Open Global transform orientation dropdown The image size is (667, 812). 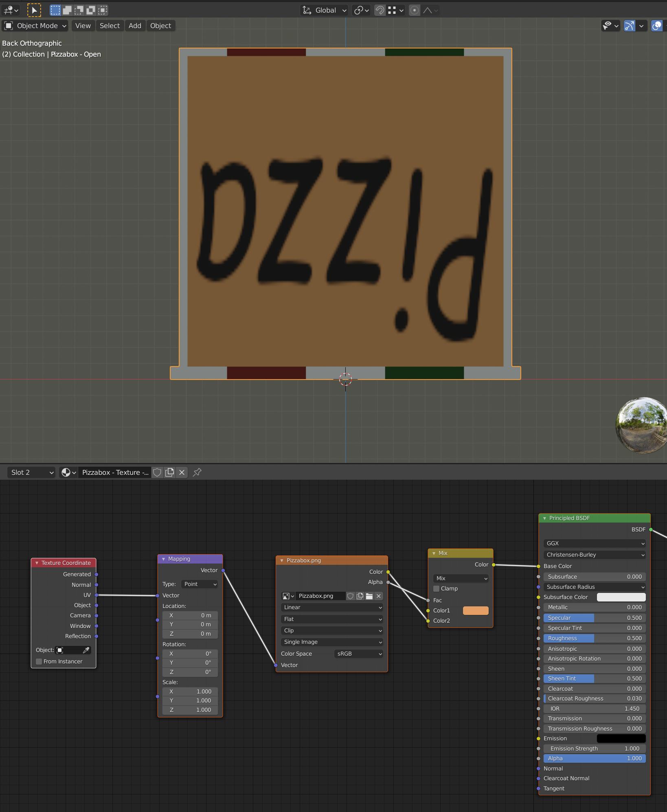click(x=324, y=10)
